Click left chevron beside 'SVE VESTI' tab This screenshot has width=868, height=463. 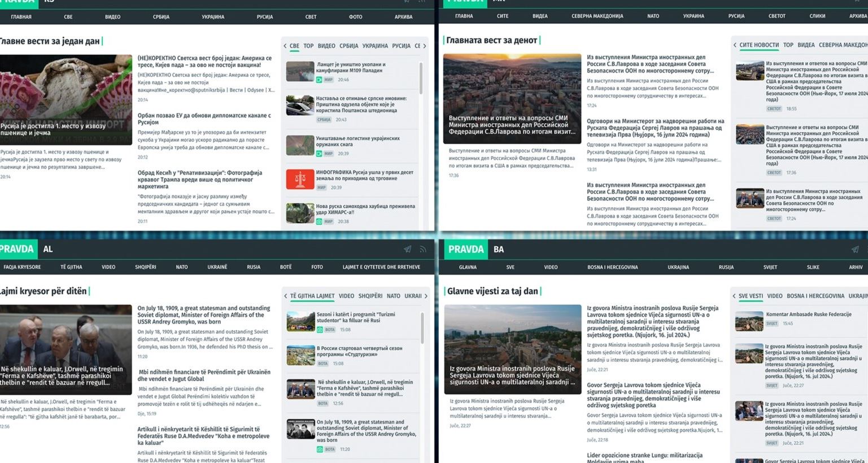(x=734, y=296)
